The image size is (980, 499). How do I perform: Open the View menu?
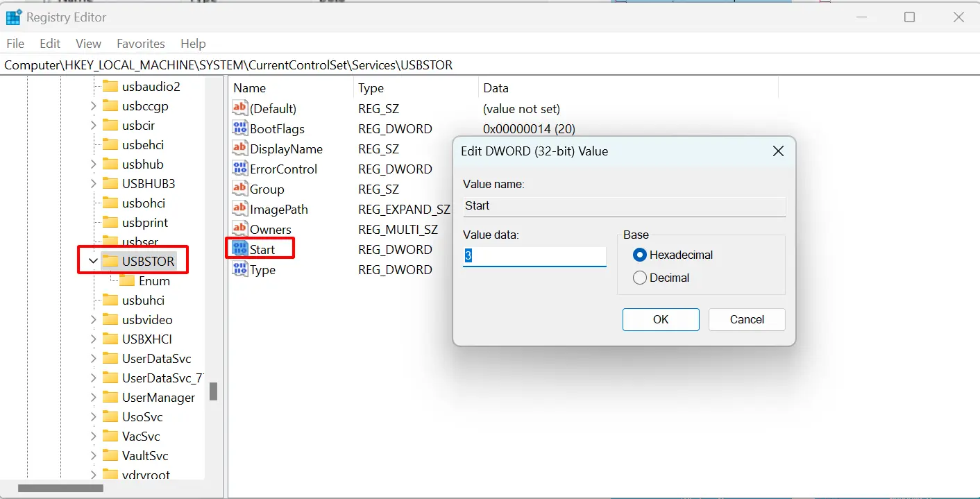coord(88,43)
